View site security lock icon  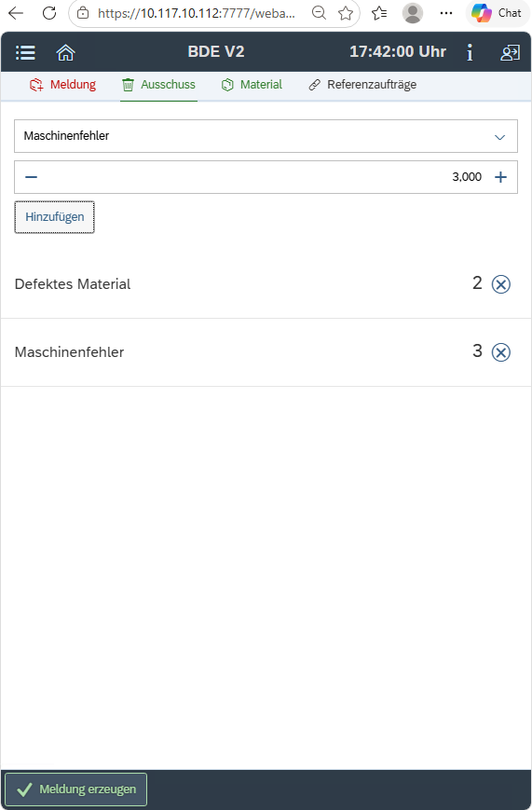pos(83,13)
